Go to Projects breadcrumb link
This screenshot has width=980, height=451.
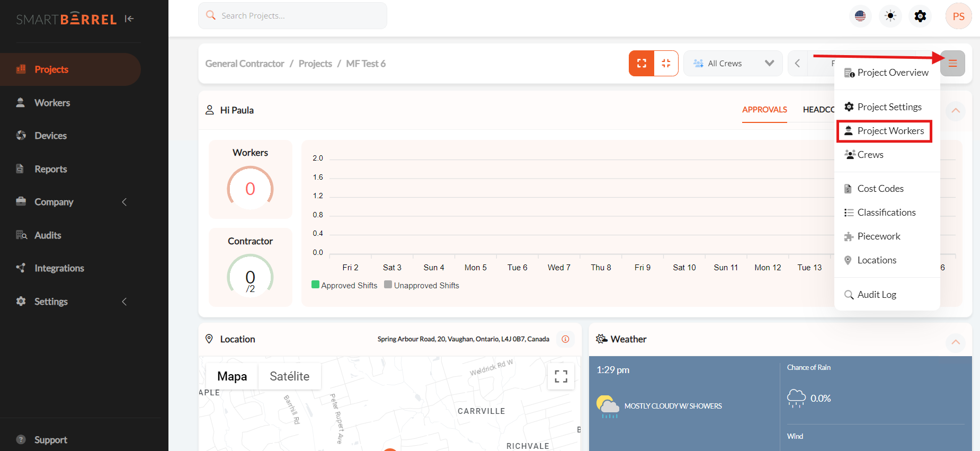pos(315,64)
